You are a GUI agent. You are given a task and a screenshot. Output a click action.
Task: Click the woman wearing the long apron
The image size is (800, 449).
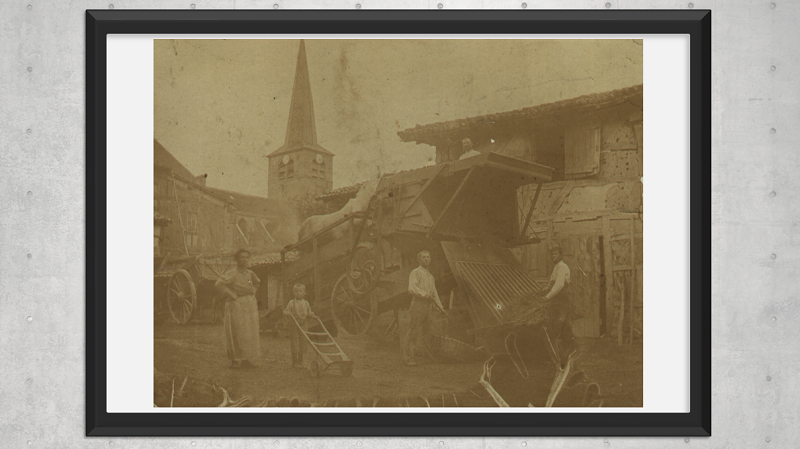240,308
